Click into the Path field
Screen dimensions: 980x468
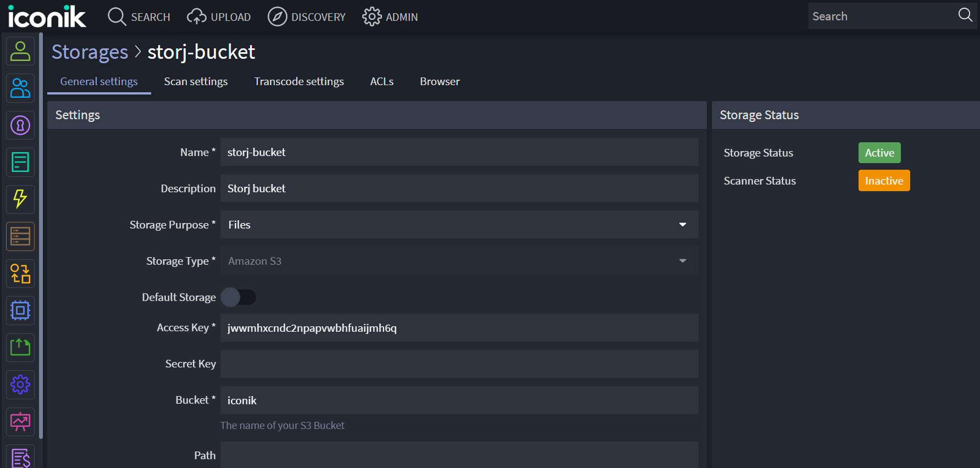(x=459, y=455)
